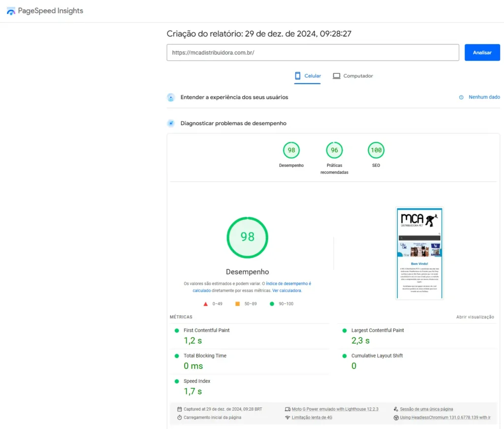The height and width of the screenshot is (429, 504).
Task: Click the Práticas recomendadas score 96 gauge
Action: pyautogui.click(x=334, y=151)
